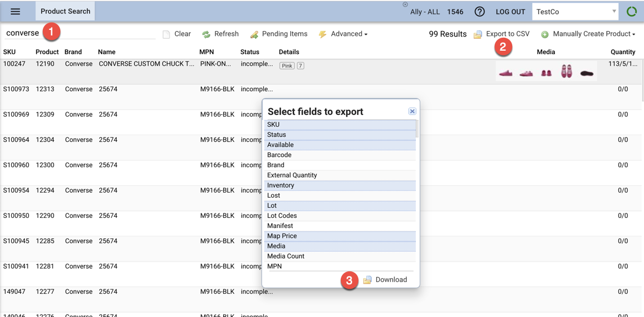This screenshot has height=317, width=644.
Task: Click the Advanced lightning bolt icon
Action: point(322,34)
